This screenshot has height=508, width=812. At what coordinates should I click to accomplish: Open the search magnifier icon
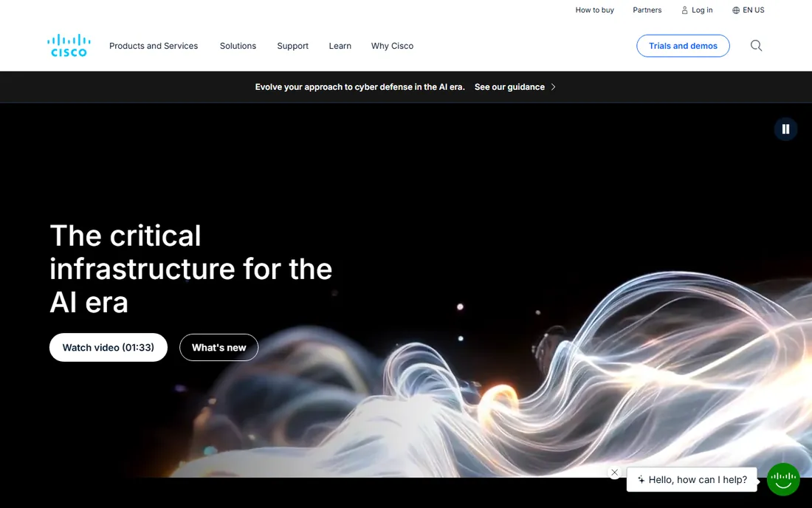(756, 46)
